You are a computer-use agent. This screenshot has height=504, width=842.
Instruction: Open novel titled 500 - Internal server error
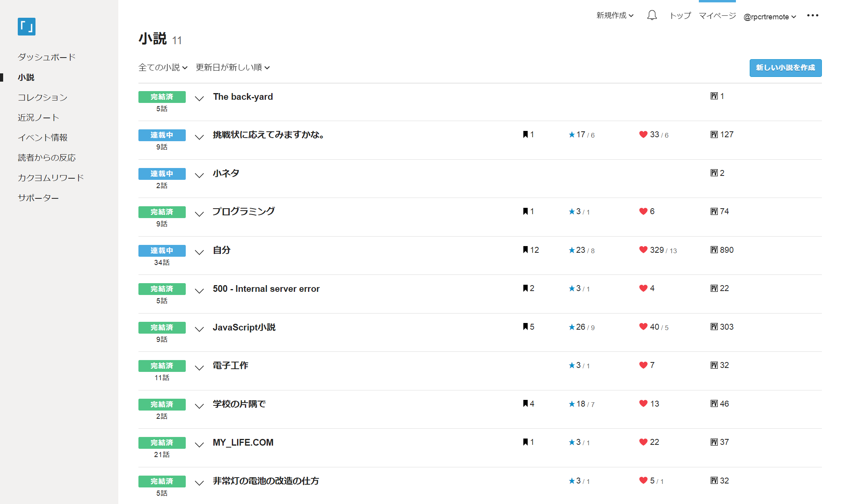point(266,289)
